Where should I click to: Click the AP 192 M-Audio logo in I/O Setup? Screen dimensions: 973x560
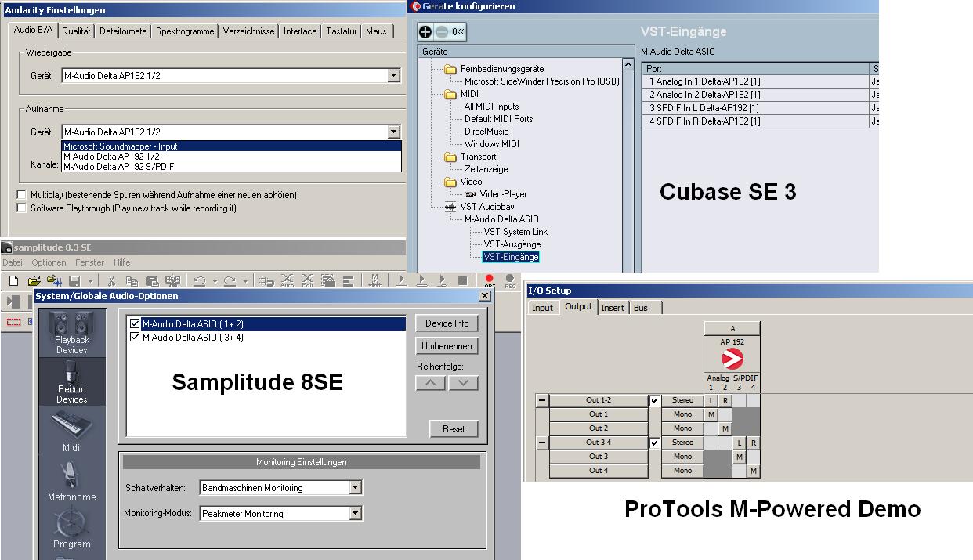point(732,359)
